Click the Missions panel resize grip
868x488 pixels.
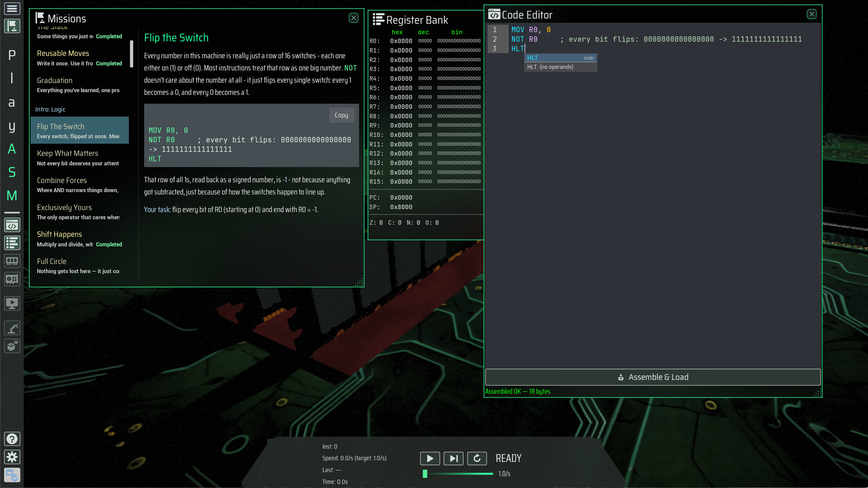[x=359, y=282]
